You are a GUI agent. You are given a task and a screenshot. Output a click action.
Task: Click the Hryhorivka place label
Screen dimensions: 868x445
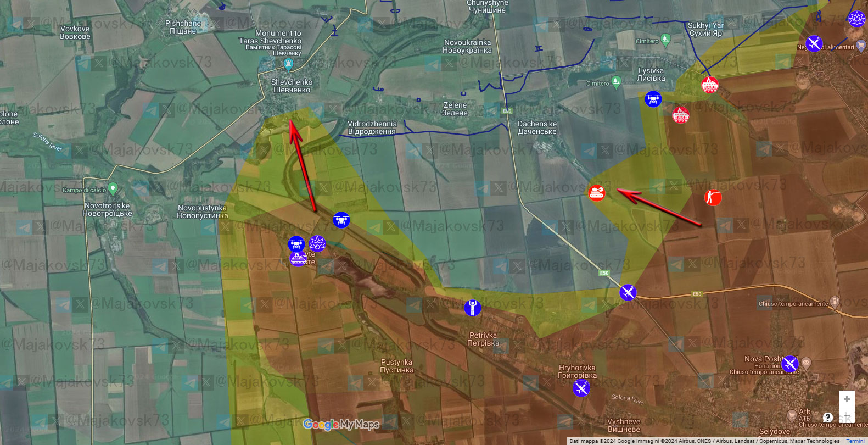pyautogui.click(x=577, y=371)
